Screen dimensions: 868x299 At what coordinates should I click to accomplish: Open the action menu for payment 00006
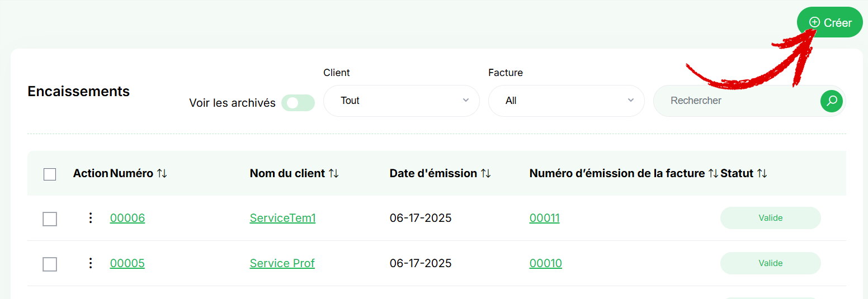[x=91, y=218]
